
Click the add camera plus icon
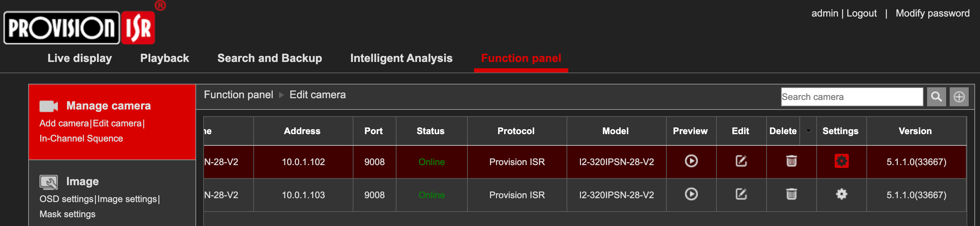point(959,97)
